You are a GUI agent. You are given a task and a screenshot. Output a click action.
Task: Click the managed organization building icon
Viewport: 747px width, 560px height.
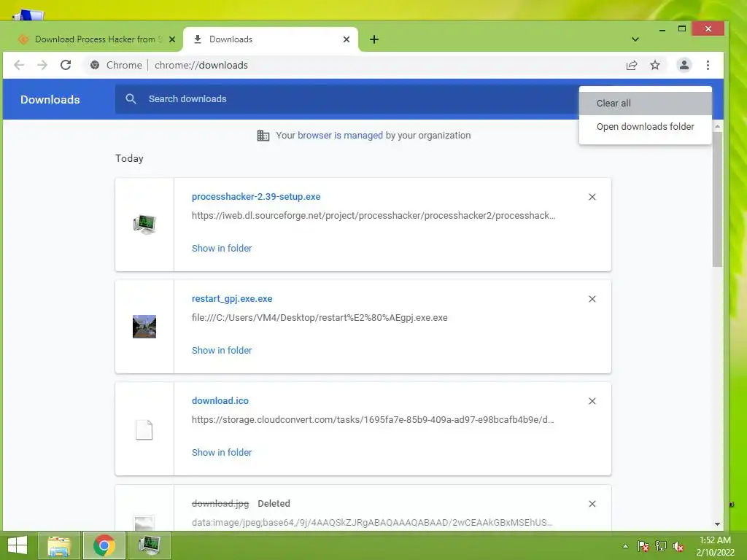pyautogui.click(x=263, y=136)
